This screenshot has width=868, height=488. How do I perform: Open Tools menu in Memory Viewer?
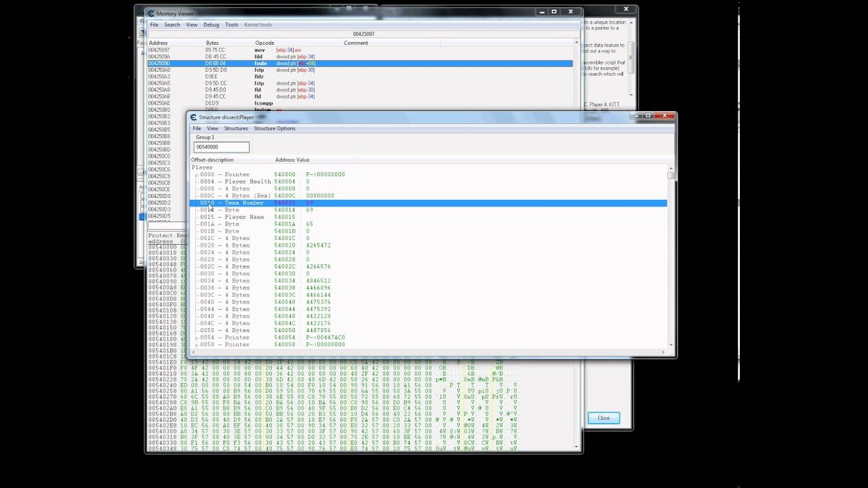[232, 24]
